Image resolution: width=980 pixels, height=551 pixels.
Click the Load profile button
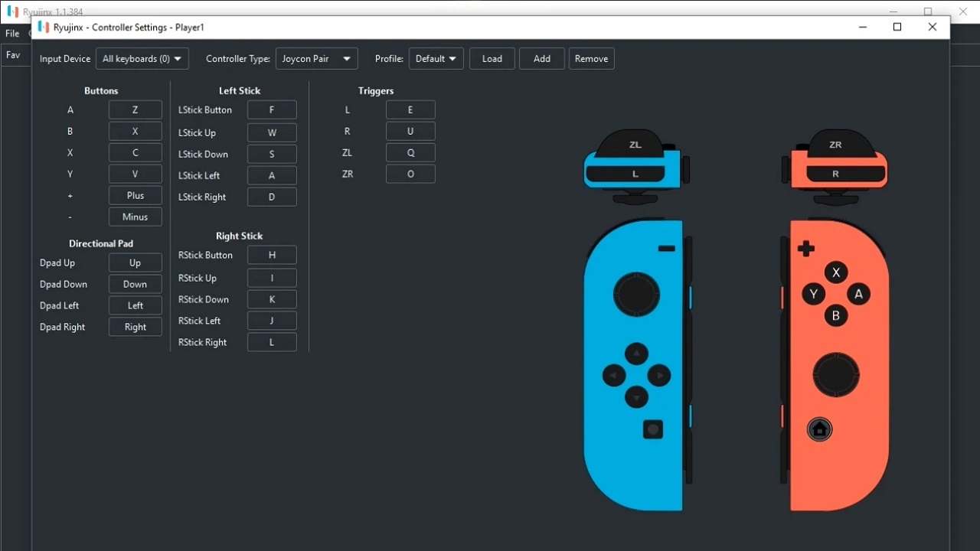tap(492, 59)
